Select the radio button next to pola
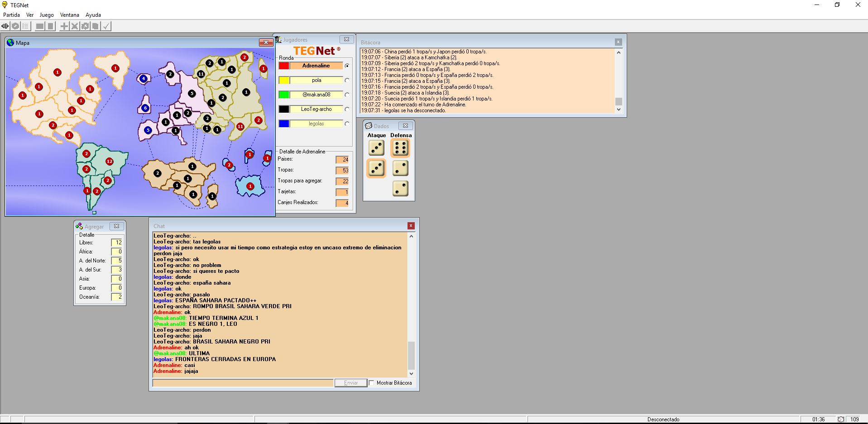The image size is (868, 424). tap(347, 81)
